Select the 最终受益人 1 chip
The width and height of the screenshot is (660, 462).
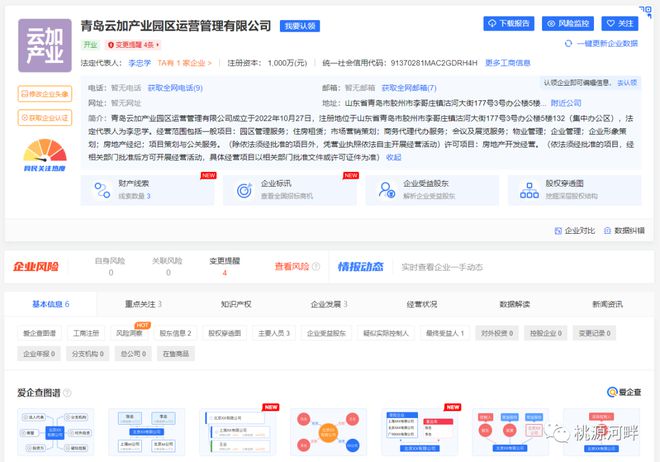tap(444, 333)
